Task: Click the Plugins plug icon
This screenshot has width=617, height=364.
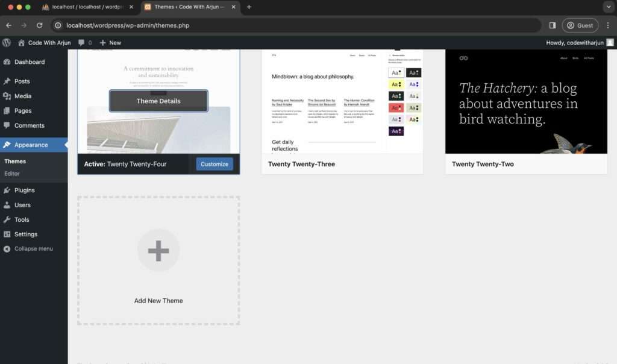Action: click(x=7, y=190)
